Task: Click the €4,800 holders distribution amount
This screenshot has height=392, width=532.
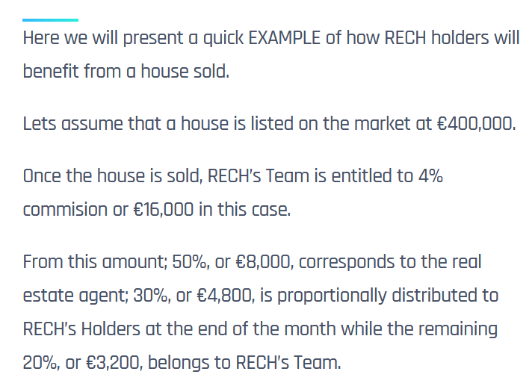Action: pos(226,296)
